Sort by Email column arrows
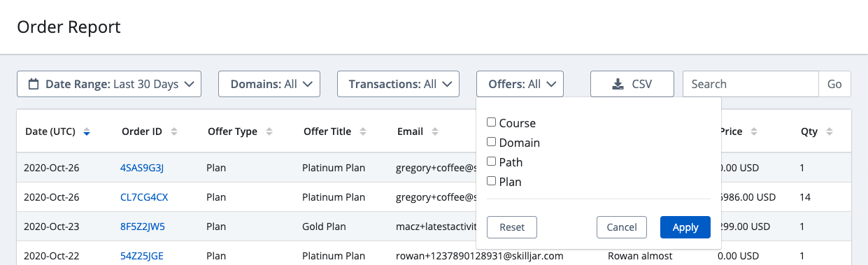The width and height of the screenshot is (868, 265). click(x=435, y=131)
